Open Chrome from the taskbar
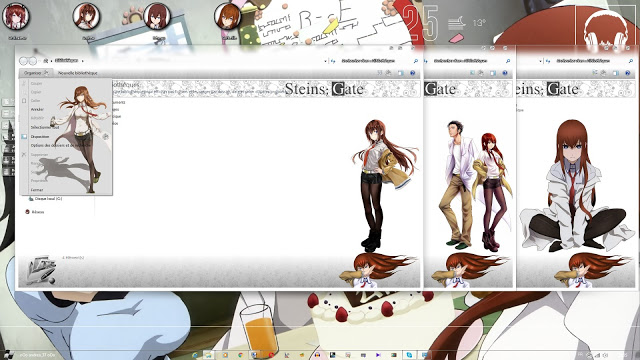The height and width of the screenshot is (360, 640). [240, 355]
